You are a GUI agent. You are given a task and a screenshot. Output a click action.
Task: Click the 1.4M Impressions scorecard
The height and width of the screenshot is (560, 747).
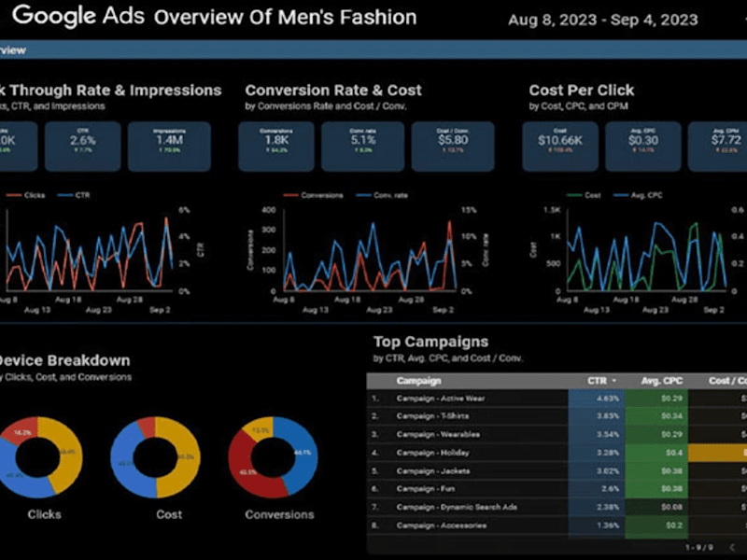169,147
